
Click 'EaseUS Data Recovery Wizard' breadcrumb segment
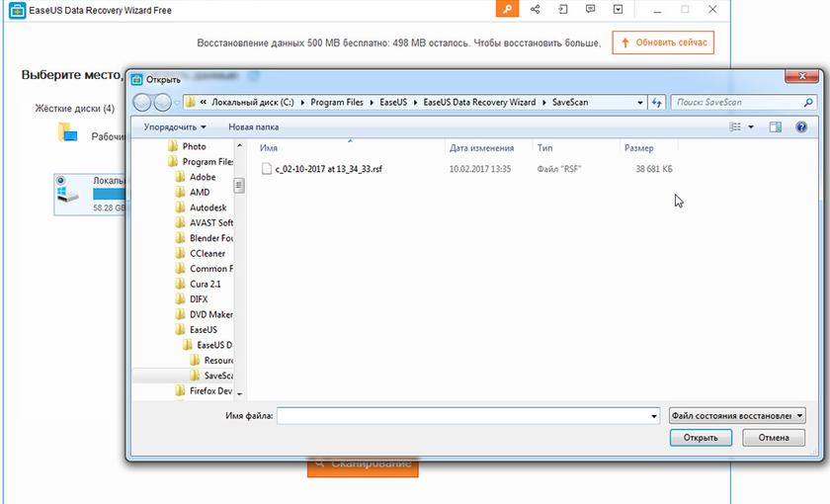pyautogui.click(x=479, y=102)
